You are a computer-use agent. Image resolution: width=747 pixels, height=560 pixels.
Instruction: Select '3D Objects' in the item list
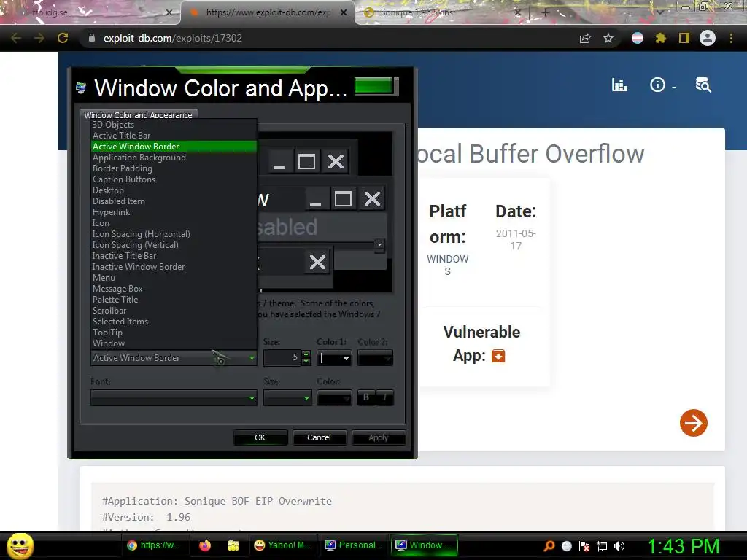(x=174, y=125)
